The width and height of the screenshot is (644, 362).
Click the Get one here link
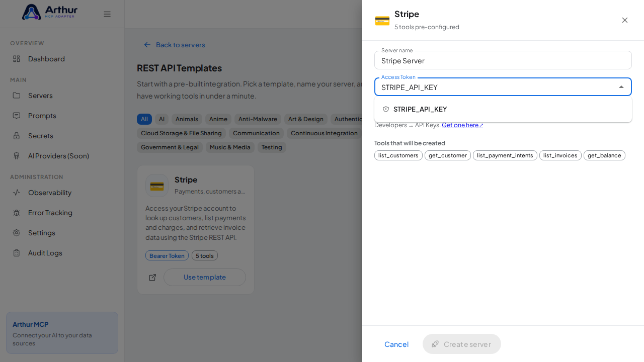[462, 125]
